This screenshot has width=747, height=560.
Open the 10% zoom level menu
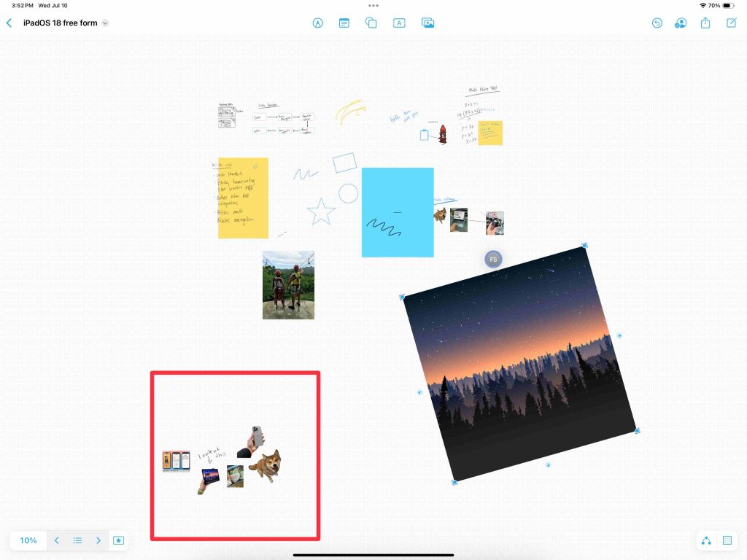click(28, 540)
